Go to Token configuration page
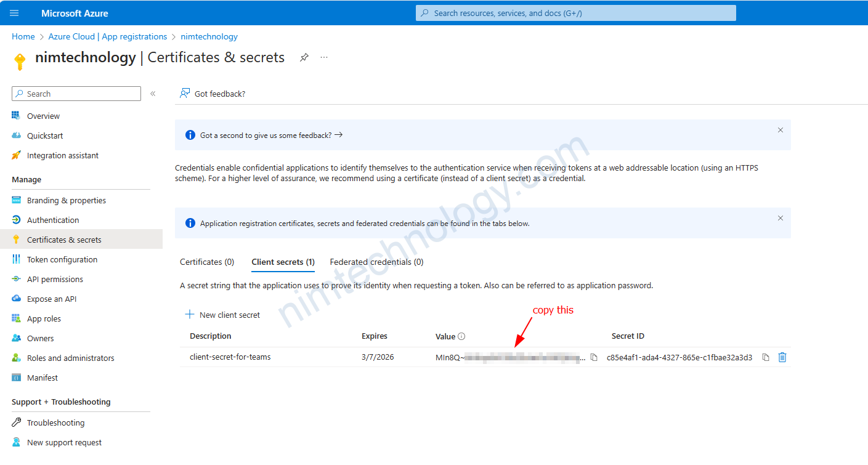This screenshot has width=868, height=465. [x=62, y=259]
